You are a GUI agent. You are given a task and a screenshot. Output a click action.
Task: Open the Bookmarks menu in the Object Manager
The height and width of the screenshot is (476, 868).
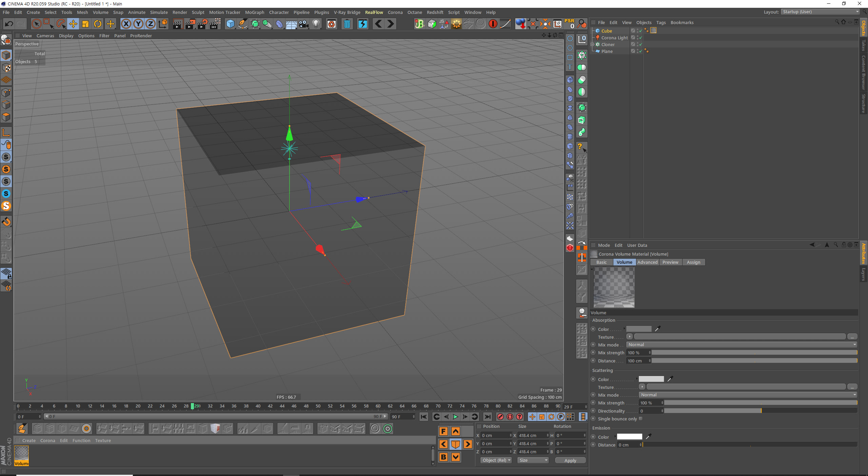[682, 22]
